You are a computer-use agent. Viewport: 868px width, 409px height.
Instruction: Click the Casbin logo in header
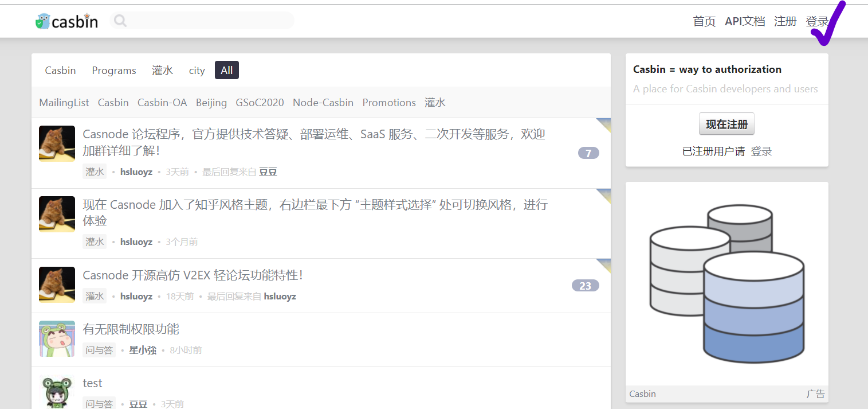coord(66,21)
